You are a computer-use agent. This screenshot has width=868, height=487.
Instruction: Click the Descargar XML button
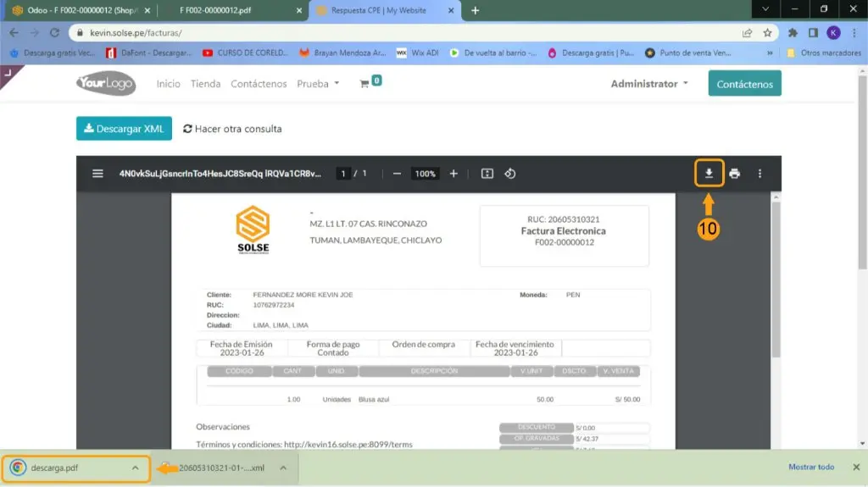click(124, 129)
